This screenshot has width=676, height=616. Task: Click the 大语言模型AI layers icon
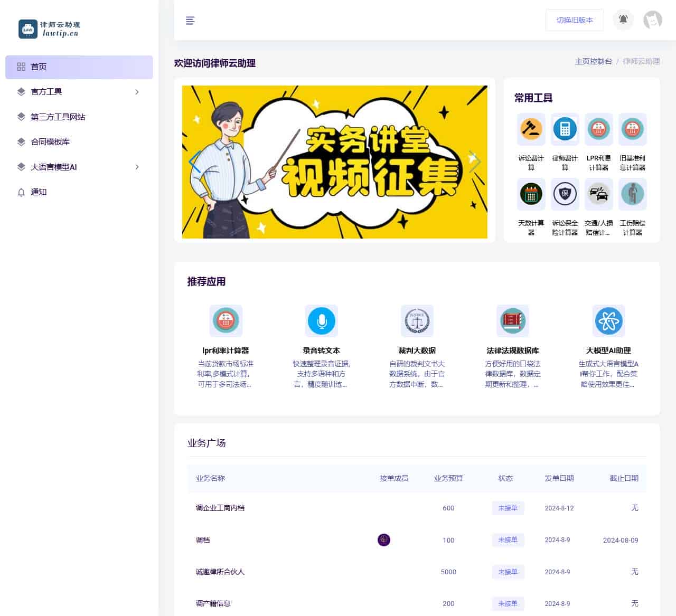point(21,167)
